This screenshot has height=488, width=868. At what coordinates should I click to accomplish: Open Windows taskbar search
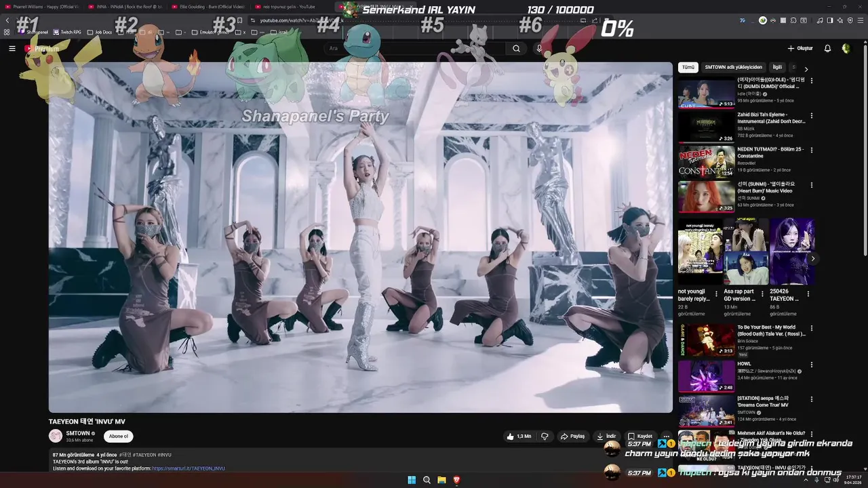[x=427, y=480]
